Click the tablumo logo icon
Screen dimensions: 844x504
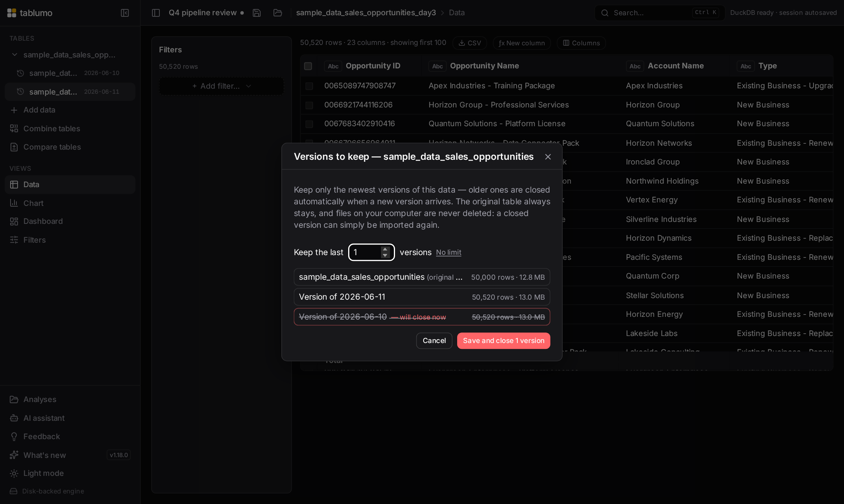[x=12, y=13]
